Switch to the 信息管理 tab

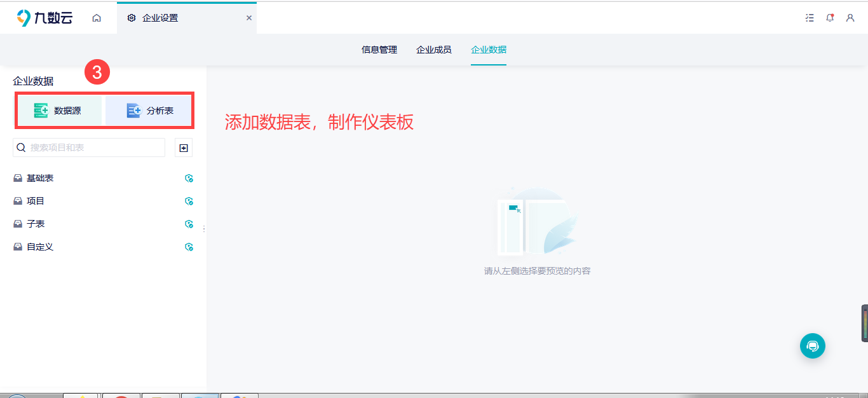(x=379, y=50)
